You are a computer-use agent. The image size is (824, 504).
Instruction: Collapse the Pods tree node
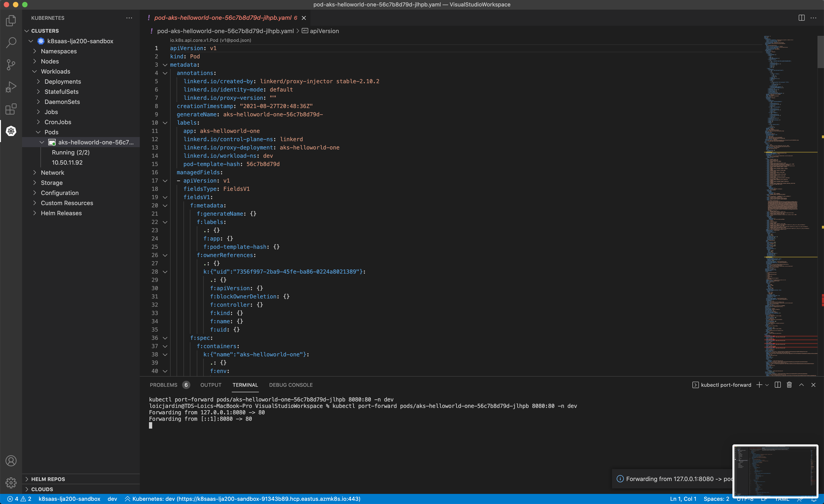(38, 132)
